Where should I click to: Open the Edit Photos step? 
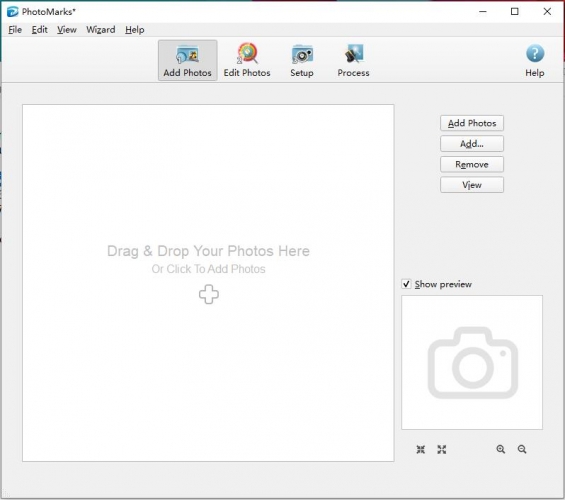247,60
